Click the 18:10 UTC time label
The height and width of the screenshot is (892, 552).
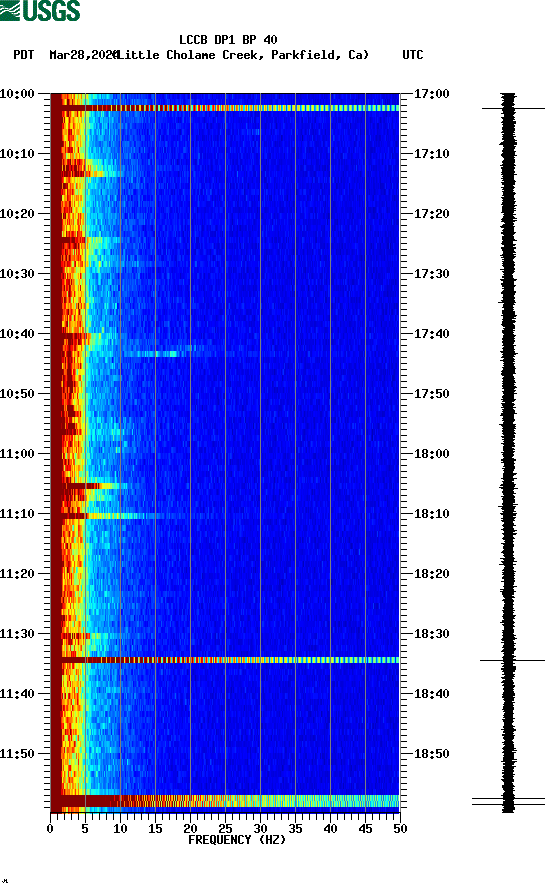pyautogui.click(x=431, y=514)
